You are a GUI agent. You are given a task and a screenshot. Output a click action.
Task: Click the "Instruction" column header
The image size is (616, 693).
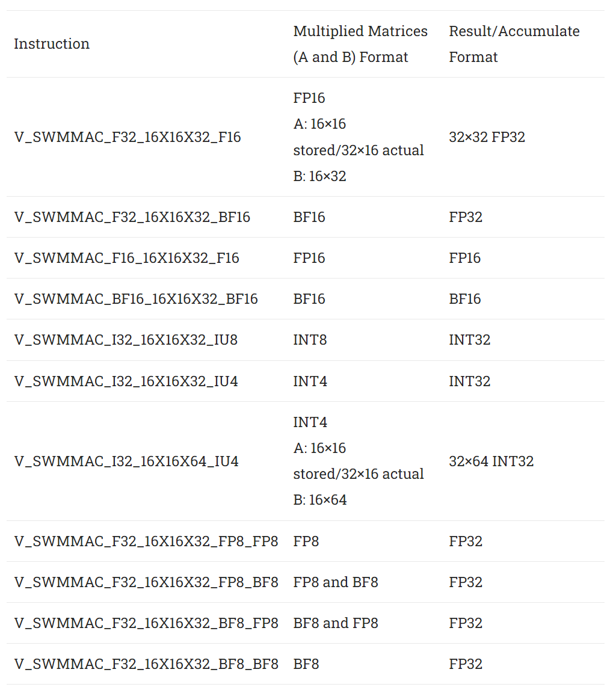click(x=52, y=44)
